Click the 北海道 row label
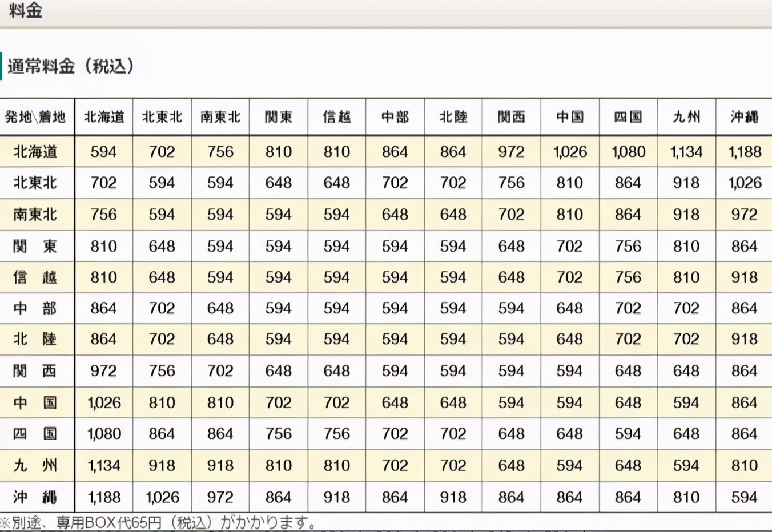 pos(37,151)
